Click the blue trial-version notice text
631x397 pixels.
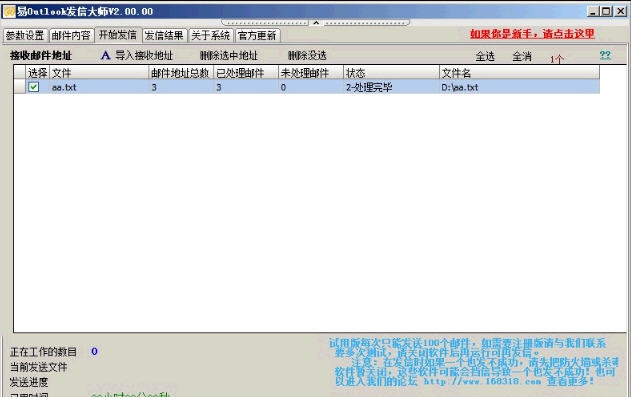click(474, 362)
